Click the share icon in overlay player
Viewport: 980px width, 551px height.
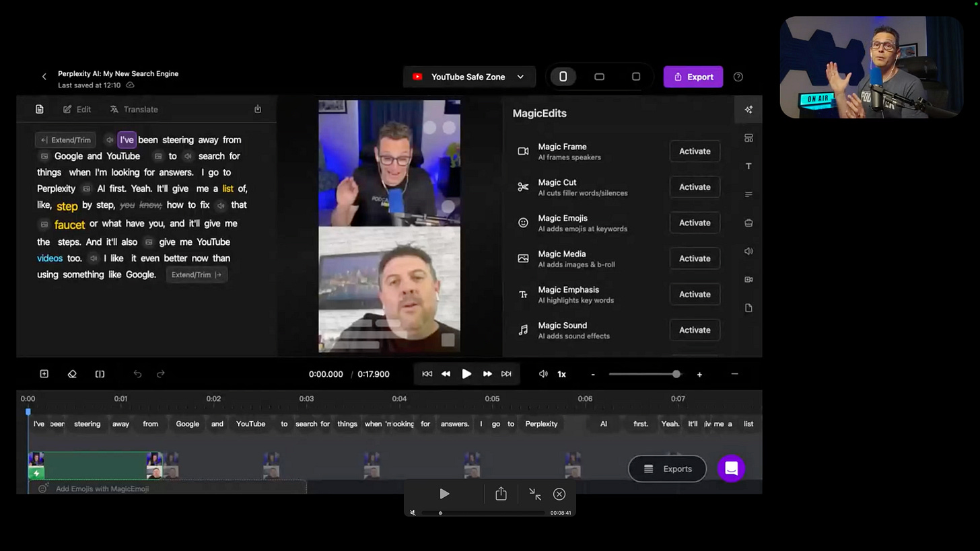click(x=501, y=494)
